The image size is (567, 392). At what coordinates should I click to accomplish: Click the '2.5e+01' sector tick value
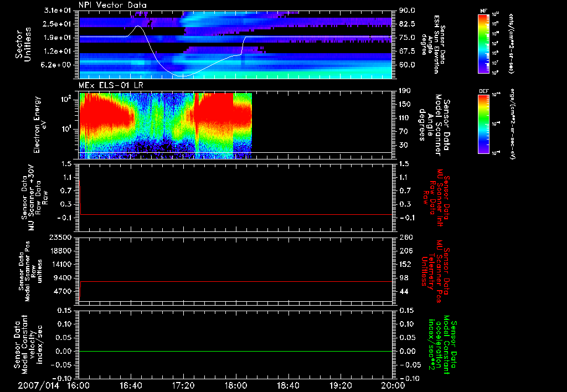pos(59,24)
